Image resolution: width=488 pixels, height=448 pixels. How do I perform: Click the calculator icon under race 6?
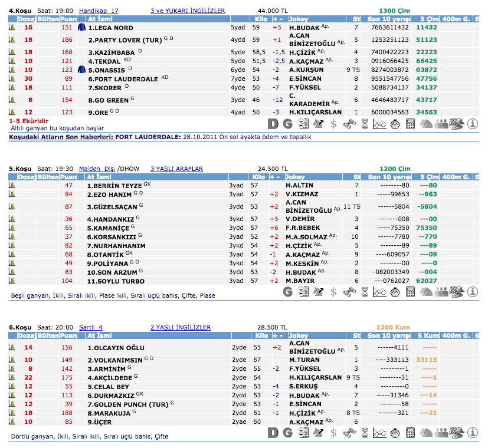click(411, 433)
